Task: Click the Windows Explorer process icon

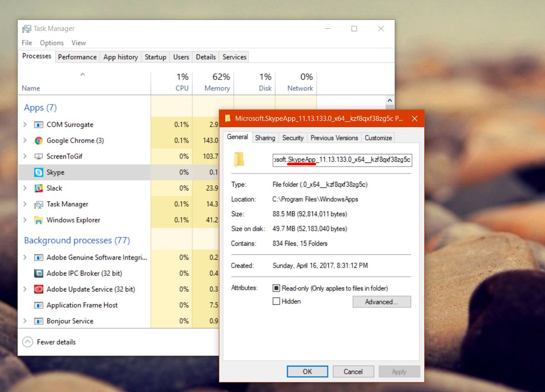Action: pyautogui.click(x=39, y=220)
